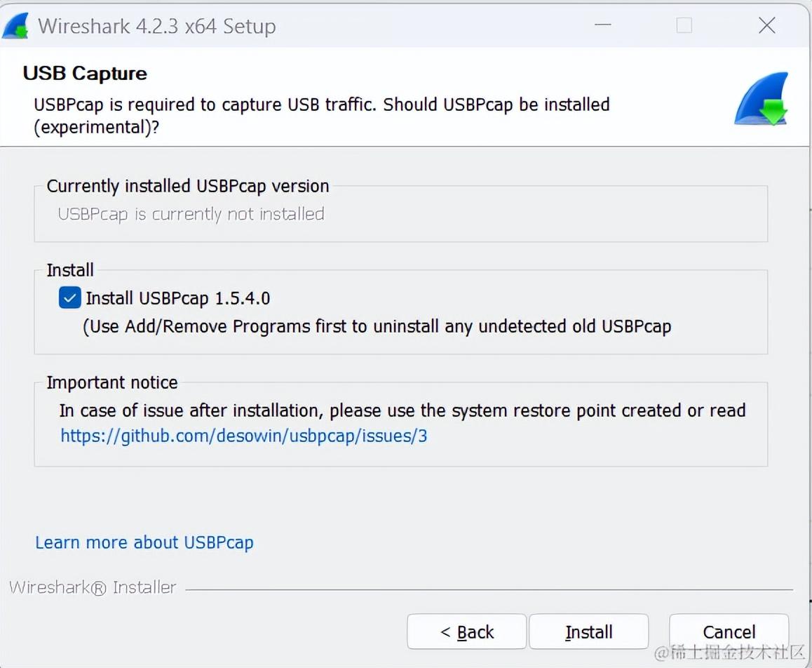
Task: Close the Wireshark setup window
Action: 767,25
